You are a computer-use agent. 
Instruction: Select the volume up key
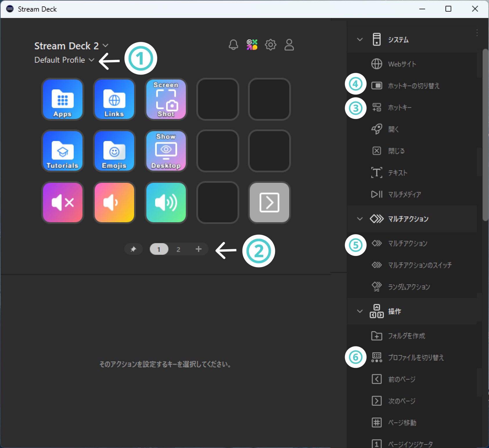(166, 202)
